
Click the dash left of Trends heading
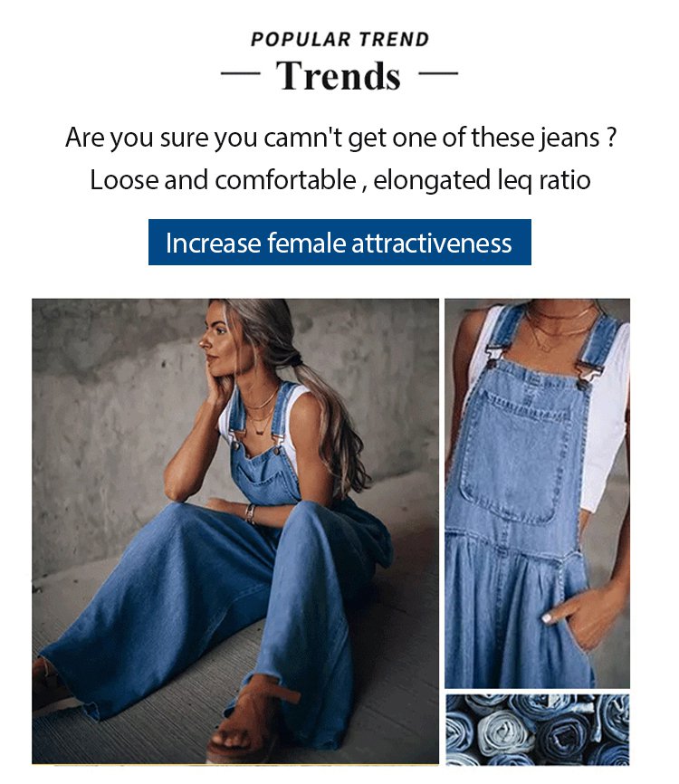tap(241, 73)
